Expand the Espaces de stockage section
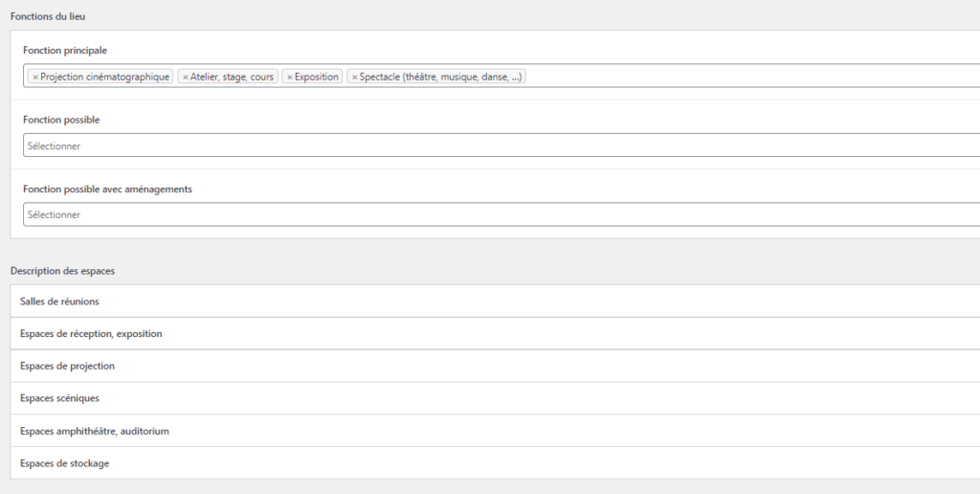The height and width of the screenshot is (494, 980). (x=495, y=463)
